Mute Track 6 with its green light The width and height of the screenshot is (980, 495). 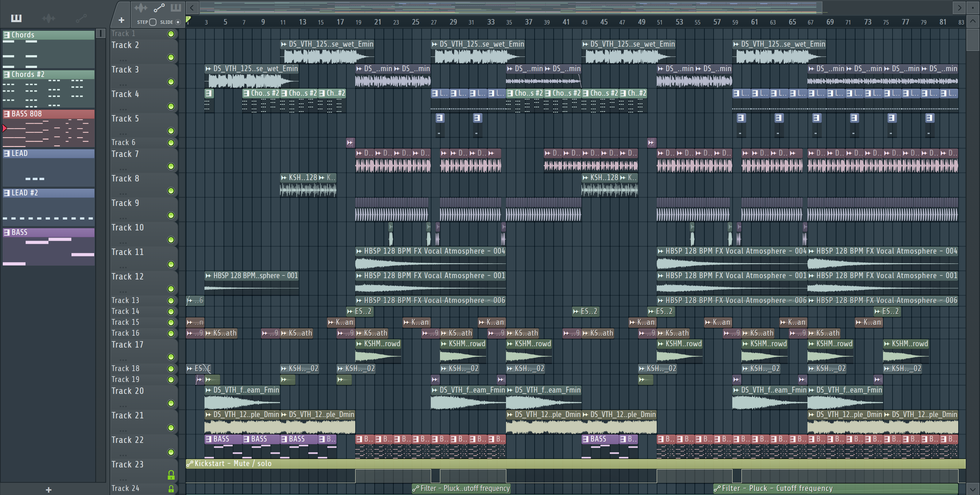point(171,143)
